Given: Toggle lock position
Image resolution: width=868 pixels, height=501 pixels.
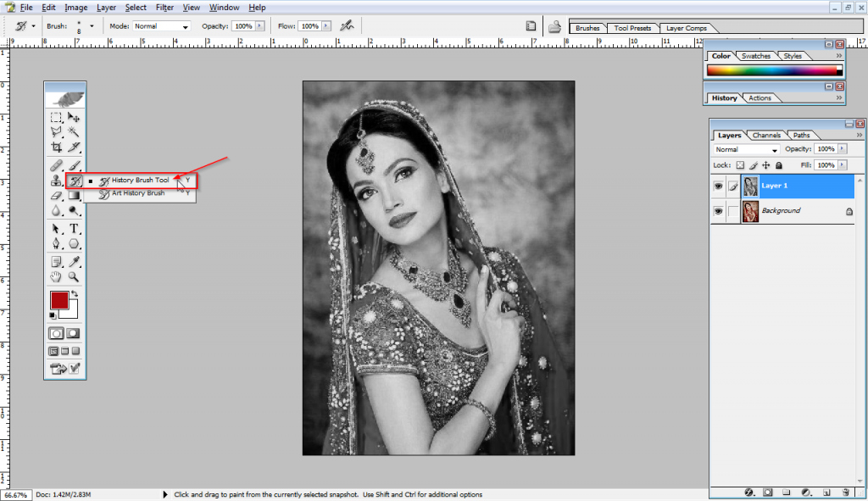Looking at the screenshot, I should click(x=766, y=165).
